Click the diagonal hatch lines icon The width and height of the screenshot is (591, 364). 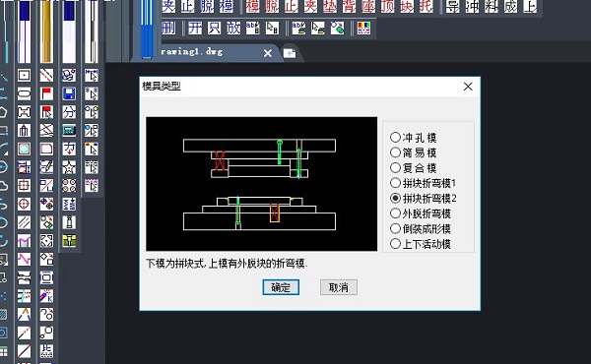click(x=24, y=222)
